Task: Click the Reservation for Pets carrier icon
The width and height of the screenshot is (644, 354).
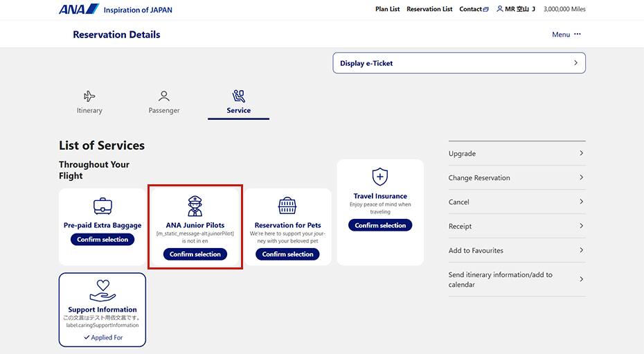Action: click(x=287, y=206)
